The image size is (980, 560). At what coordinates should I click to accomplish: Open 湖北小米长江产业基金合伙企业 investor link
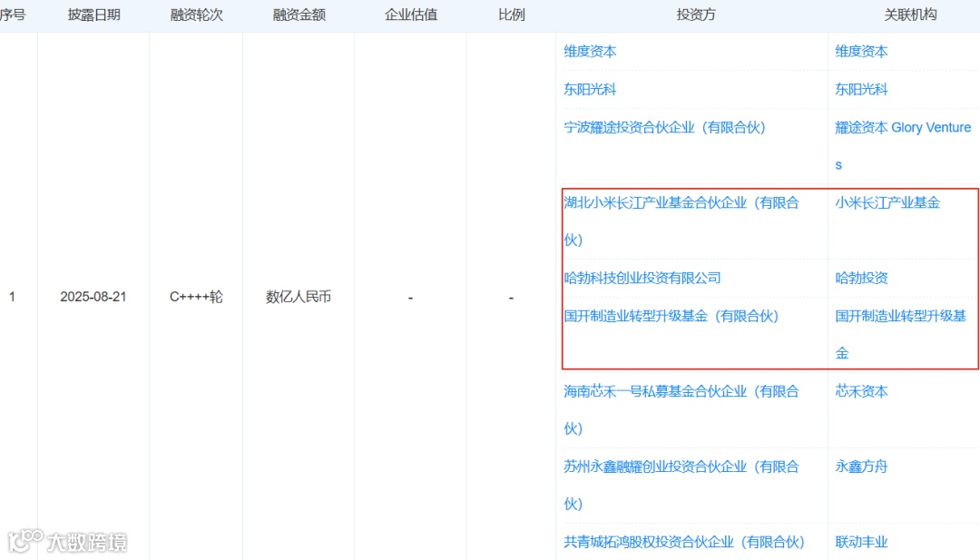coord(681,221)
